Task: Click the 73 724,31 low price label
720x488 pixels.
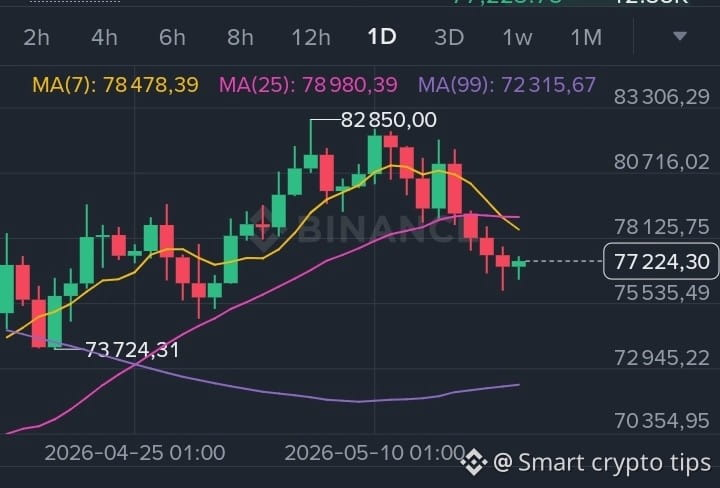Action: [132, 350]
